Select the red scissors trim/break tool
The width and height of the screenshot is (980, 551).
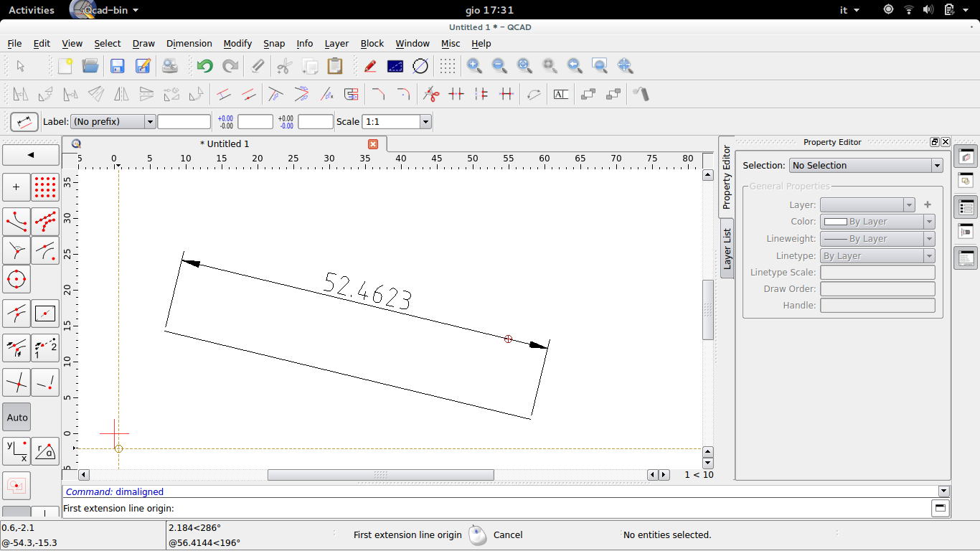[x=430, y=94]
